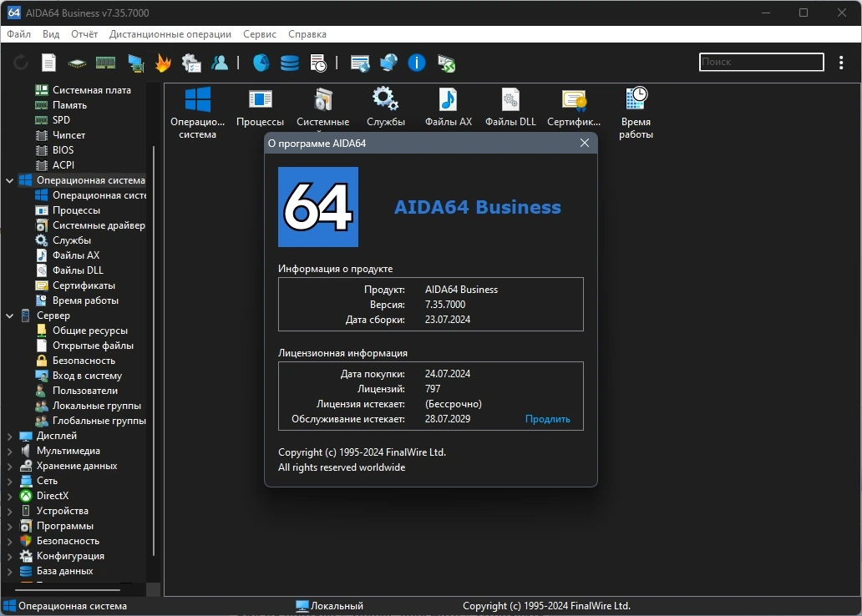
Task: Click the blue pie chart toolbar icon
Action: [261, 63]
